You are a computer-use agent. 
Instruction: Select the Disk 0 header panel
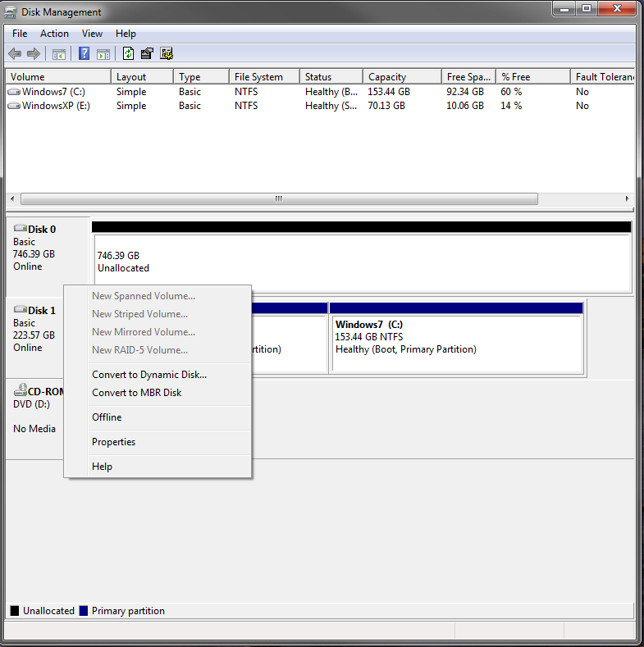tap(48, 256)
